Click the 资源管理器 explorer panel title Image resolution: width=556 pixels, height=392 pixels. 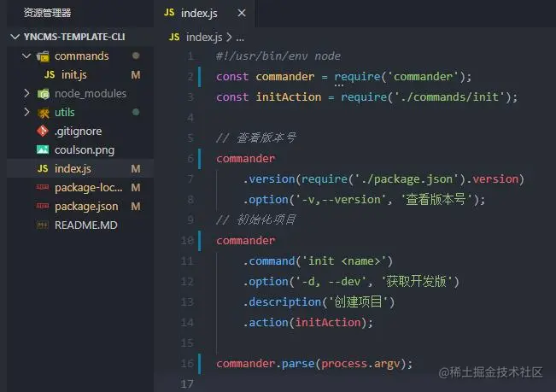[47, 13]
